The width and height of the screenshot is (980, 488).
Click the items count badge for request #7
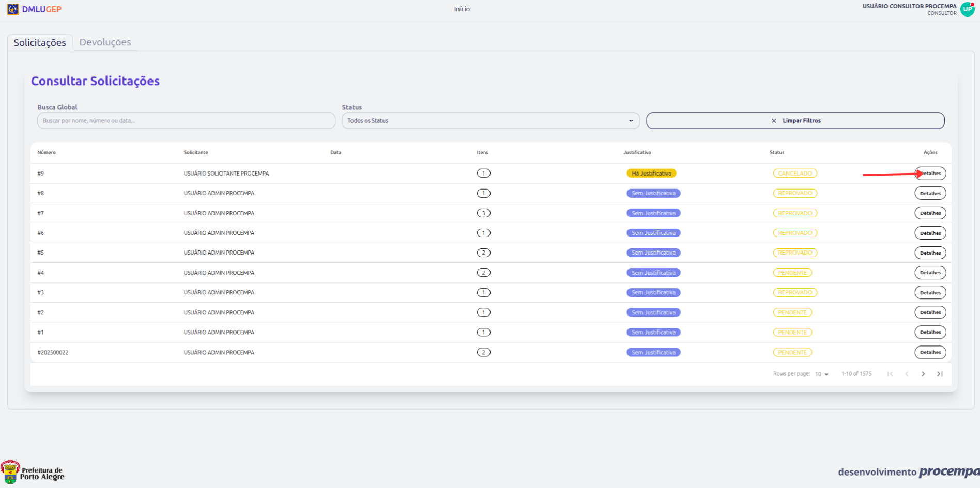[483, 213]
